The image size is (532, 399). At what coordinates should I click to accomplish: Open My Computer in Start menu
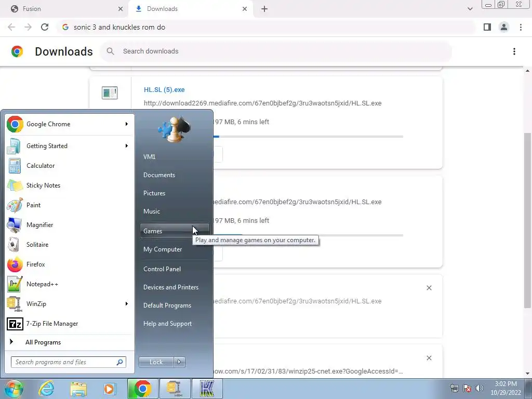pos(175,249)
